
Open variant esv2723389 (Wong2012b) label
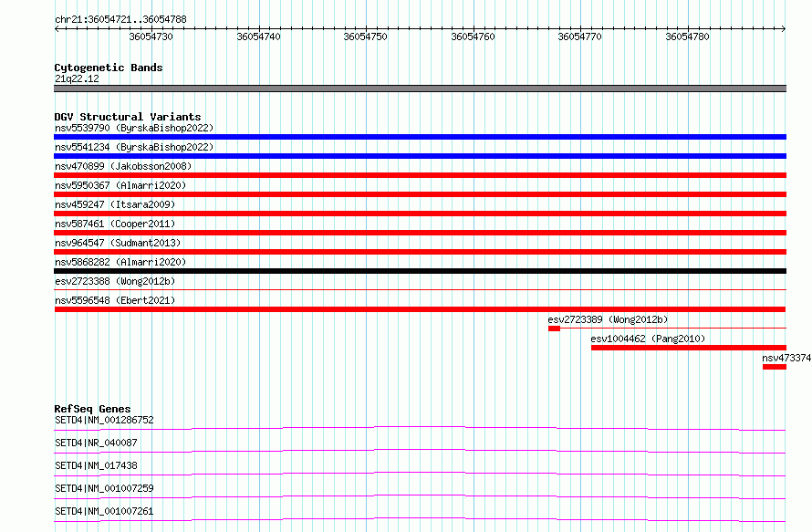coord(608,319)
